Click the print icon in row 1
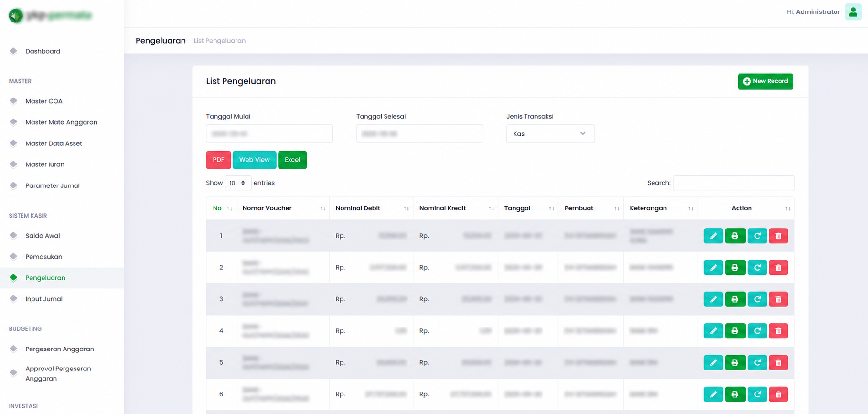This screenshot has width=868, height=414. (735, 236)
